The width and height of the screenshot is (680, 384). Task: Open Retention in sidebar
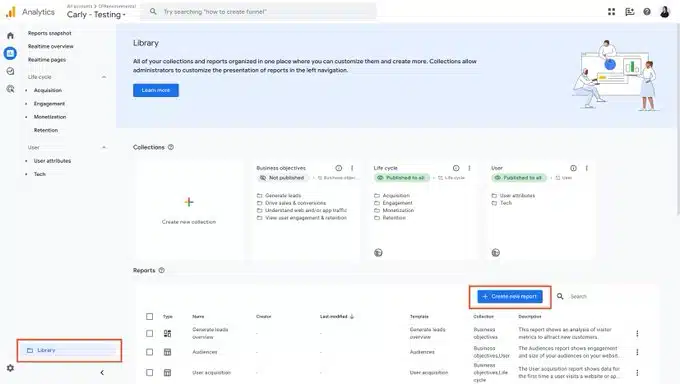click(46, 130)
